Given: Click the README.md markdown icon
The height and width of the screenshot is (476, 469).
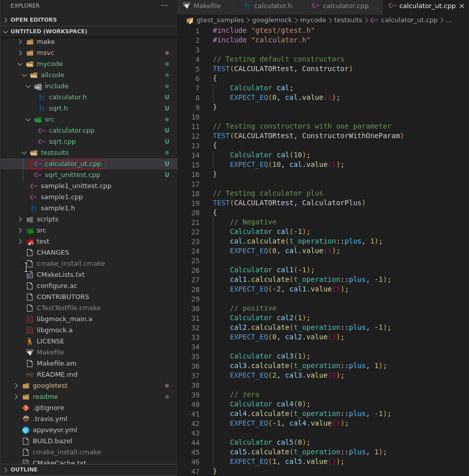Looking at the screenshot, I should tap(30, 375).
